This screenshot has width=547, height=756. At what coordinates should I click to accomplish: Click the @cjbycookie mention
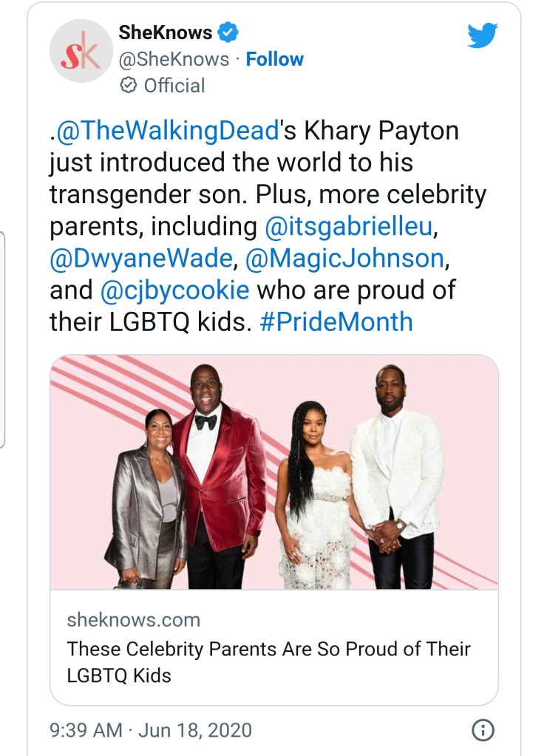tap(174, 290)
